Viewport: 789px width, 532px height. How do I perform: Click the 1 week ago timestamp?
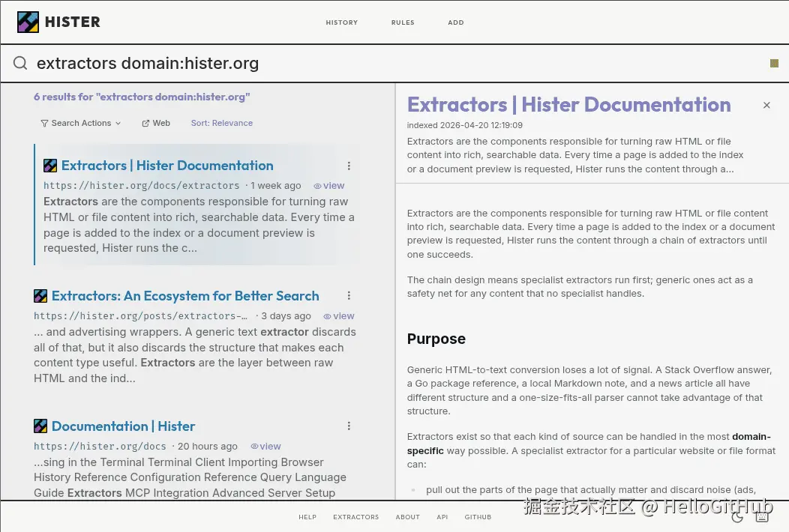click(x=276, y=186)
